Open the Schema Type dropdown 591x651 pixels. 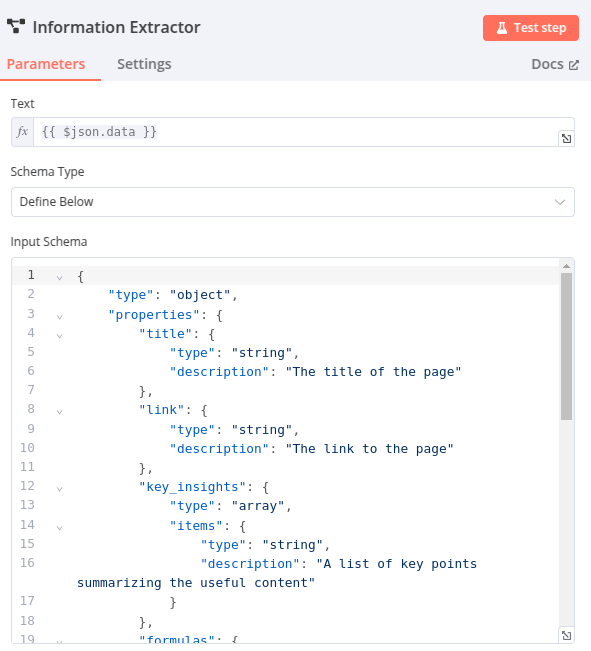(x=293, y=202)
